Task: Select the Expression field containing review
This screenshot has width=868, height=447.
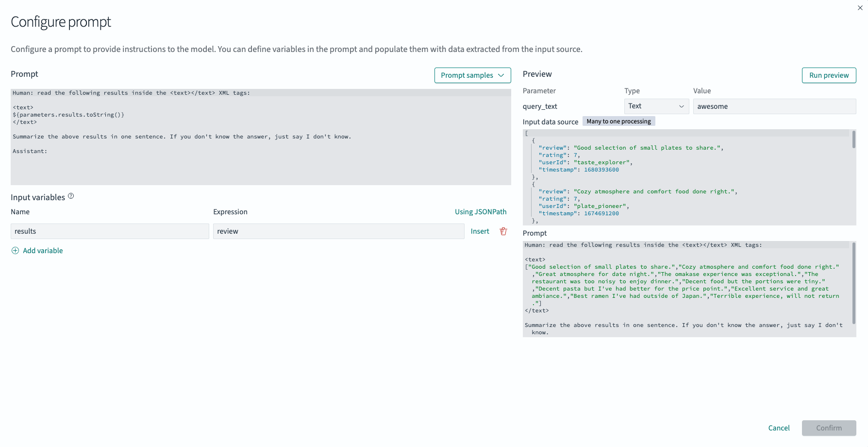Action: (x=338, y=231)
